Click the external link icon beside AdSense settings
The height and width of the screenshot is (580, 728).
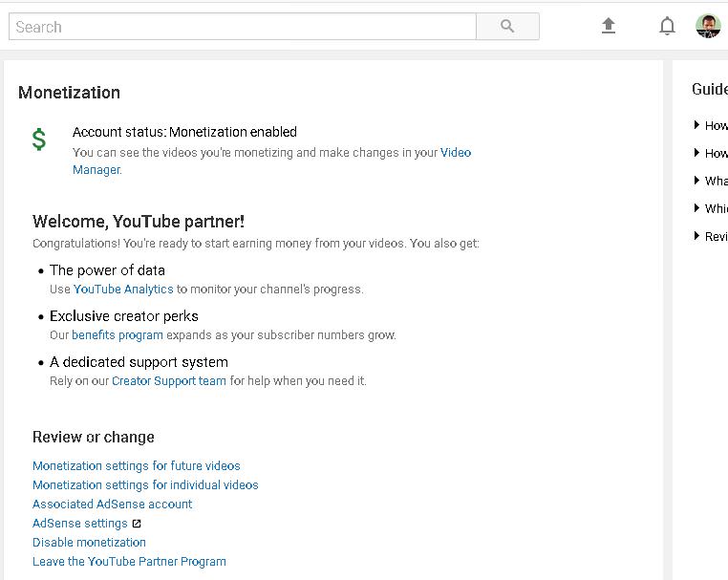(137, 524)
